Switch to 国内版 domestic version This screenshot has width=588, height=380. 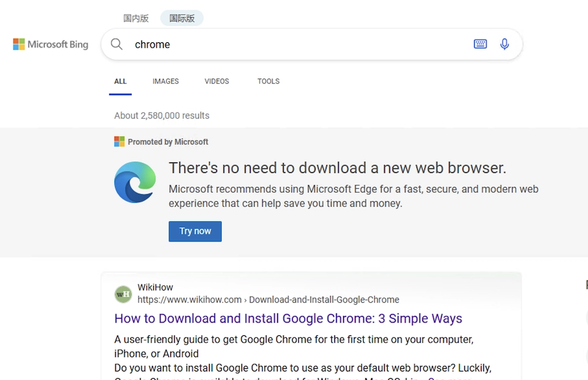(x=136, y=18)
